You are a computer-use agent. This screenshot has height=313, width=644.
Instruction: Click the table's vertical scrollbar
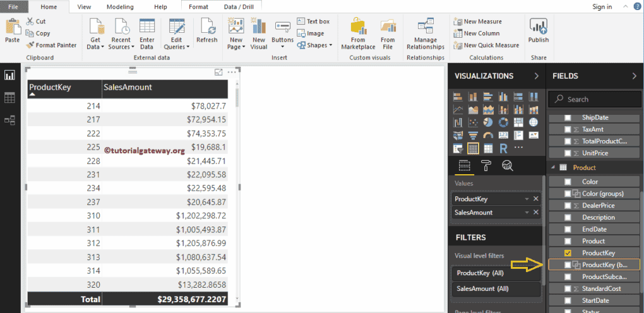(237, 98)
